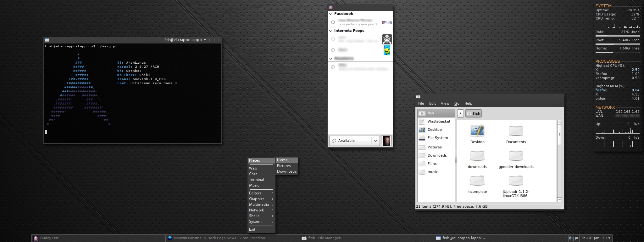Screen dimensions: 644x242
Task: Collapse the Internetz Peeps group
Action: pos(331,31)
